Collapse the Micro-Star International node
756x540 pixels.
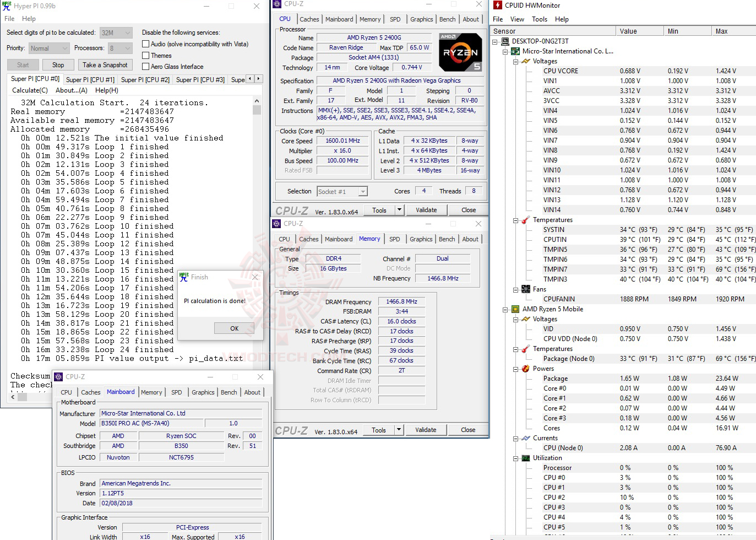tap(505, 51)
